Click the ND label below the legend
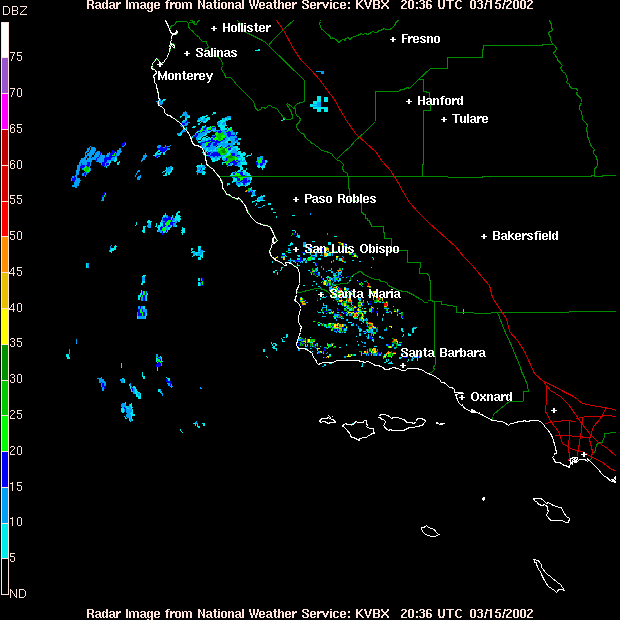The image size is (620, 620). [17, 593]
